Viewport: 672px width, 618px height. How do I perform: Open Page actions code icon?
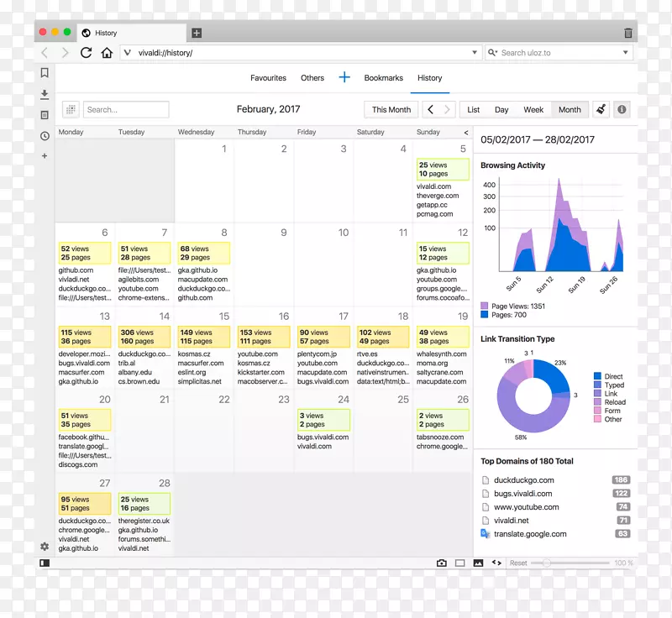496,563
